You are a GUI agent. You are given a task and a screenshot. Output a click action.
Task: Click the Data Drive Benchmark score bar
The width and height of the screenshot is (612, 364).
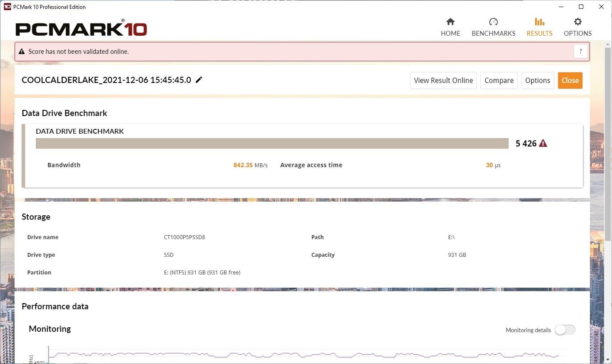(272, 143)
